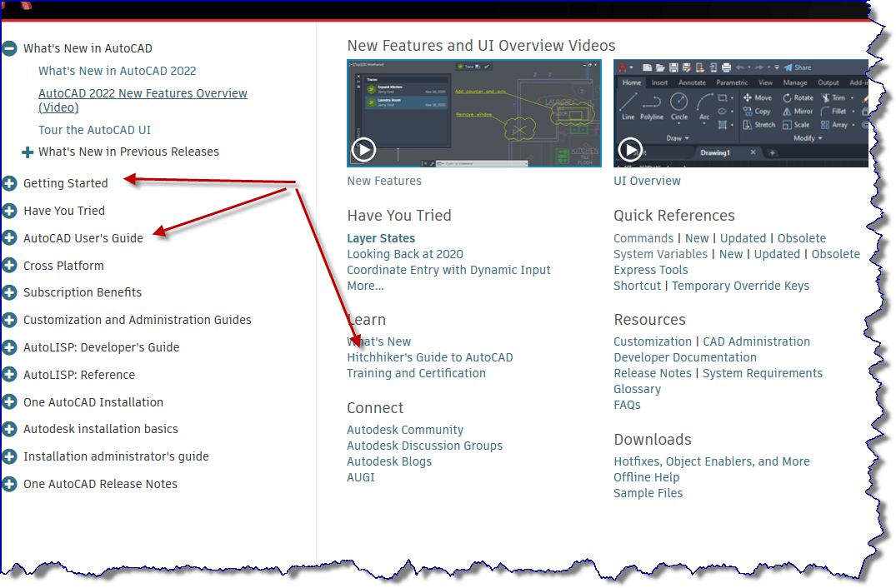Select Home ribbon tab in UI Overview thumbnail
Image resolution: width=896 pixels, height=588 pixels.
(632, 82)
